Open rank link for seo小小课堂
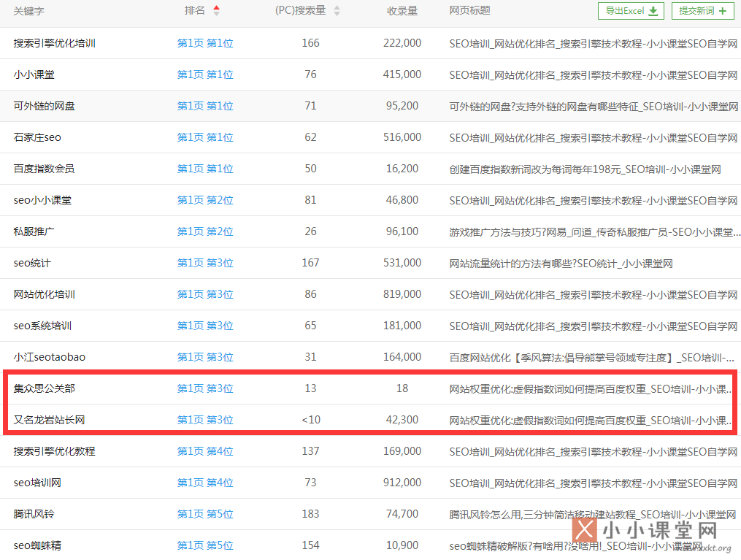Screen dimensions: 741x560 [205, 200]
